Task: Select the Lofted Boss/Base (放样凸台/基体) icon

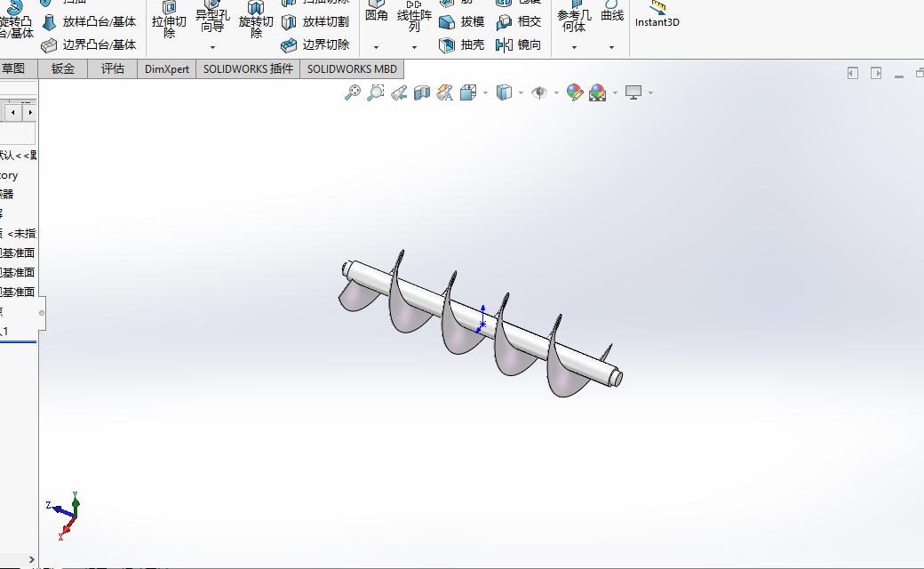Action: [x=50, y=22]
